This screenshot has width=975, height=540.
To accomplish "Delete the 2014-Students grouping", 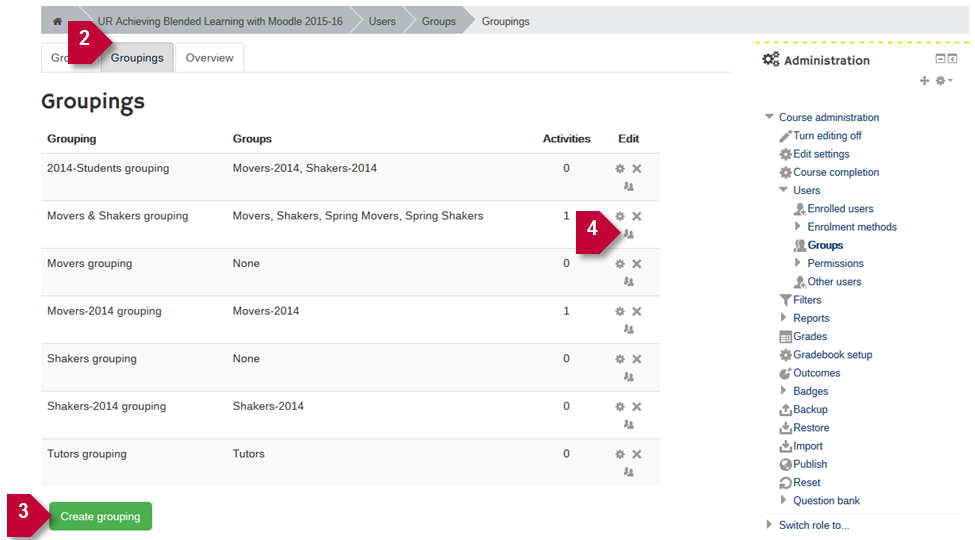I will (x=637, y=169).
